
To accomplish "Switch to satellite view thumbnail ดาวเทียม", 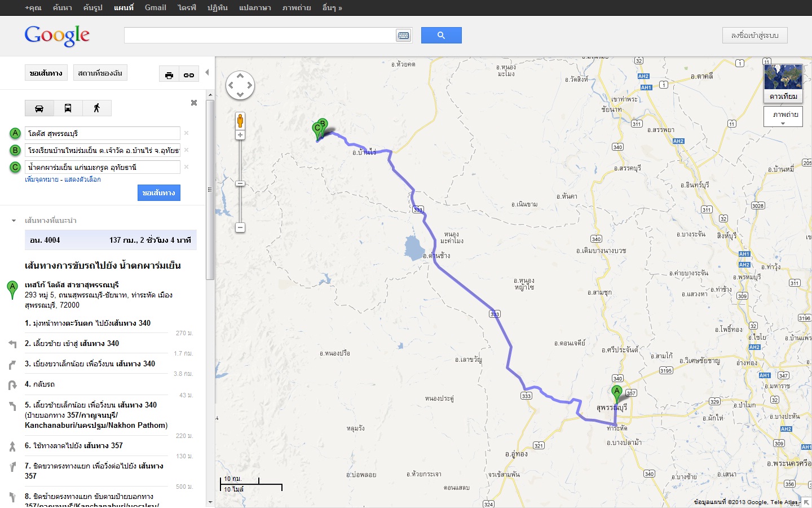I will 783,82.
